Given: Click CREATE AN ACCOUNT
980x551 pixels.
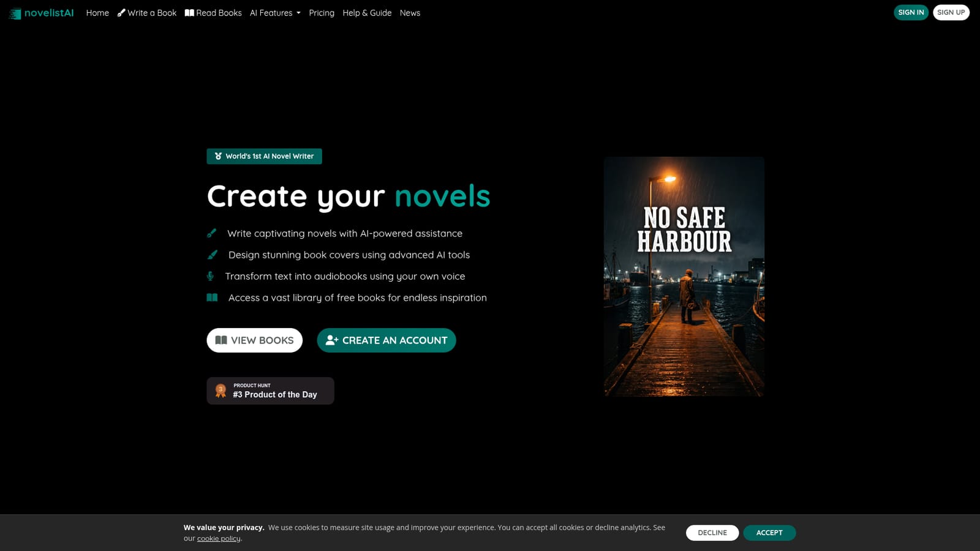Looking at the screenshot, I should click(x=386, y=340).
